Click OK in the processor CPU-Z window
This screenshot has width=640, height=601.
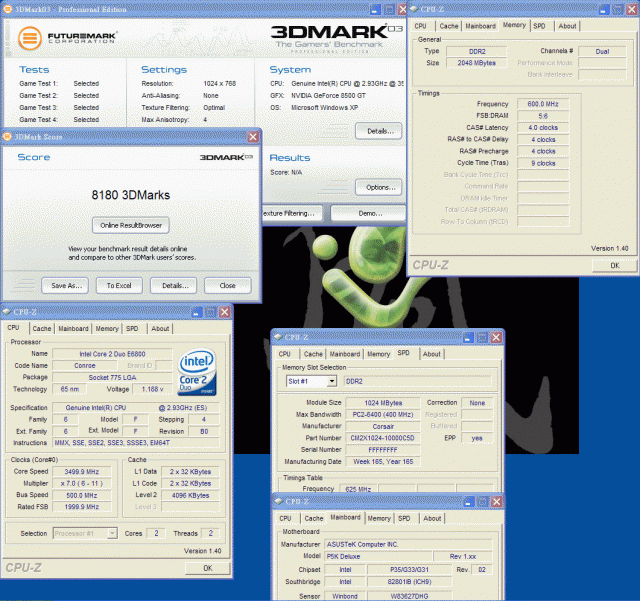pyautogui.click(x=208, y=568)
